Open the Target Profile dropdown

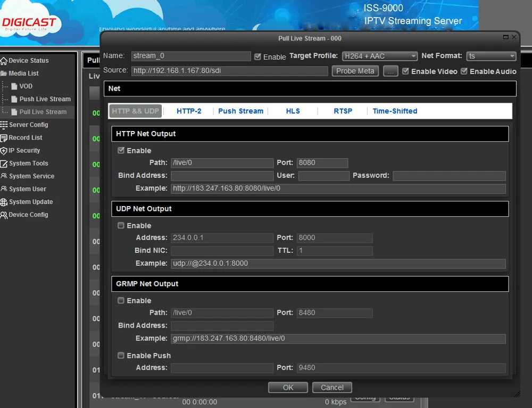tap(379, 56)
